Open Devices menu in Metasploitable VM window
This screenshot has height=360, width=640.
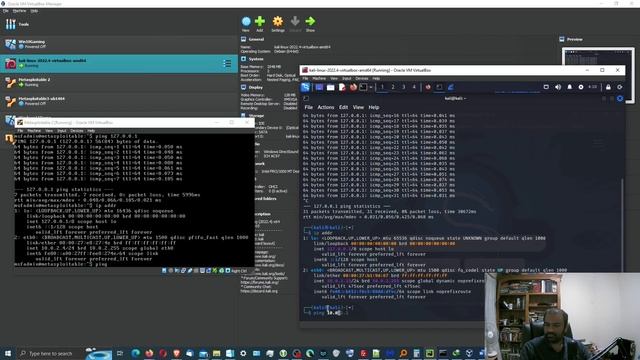click(77, 131)
